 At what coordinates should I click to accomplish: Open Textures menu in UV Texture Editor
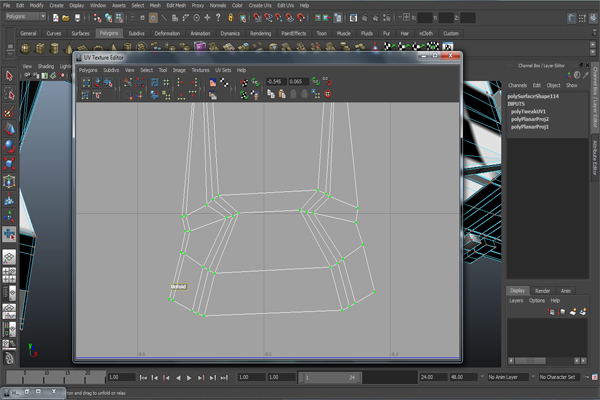coord(200,70)
